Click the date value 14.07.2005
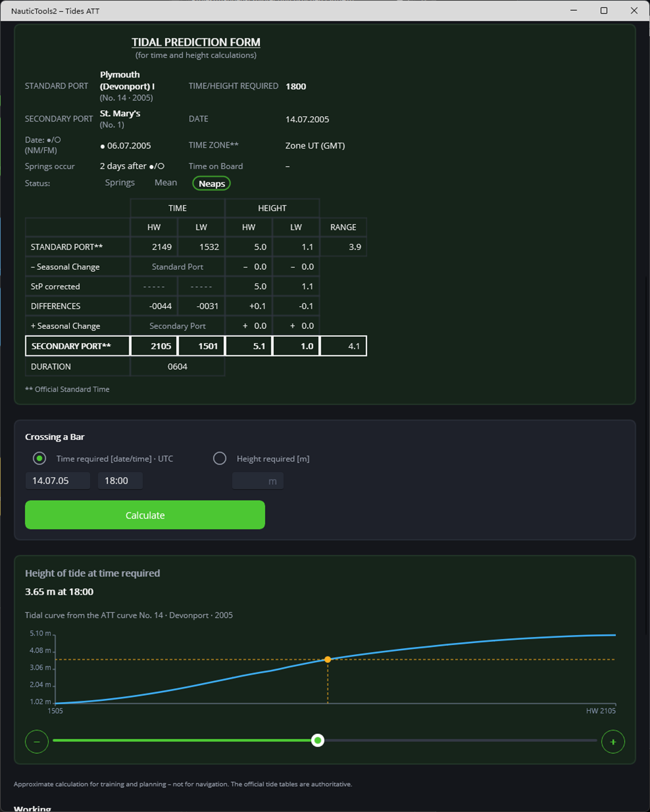This screenshot has height=812, width=650. click(307, 119)
